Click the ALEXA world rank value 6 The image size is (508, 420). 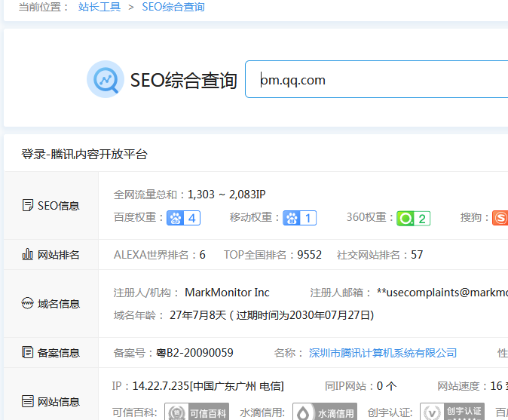[202, 255]
